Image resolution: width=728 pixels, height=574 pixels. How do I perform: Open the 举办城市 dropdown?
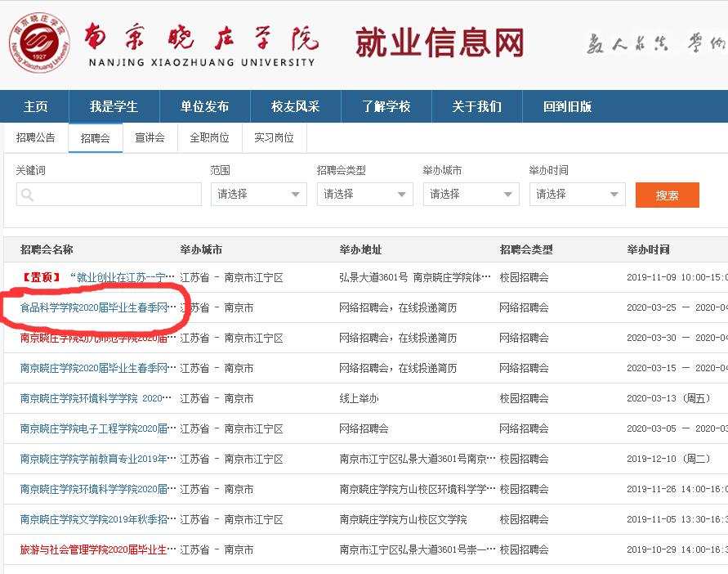[x=471, y=194]
